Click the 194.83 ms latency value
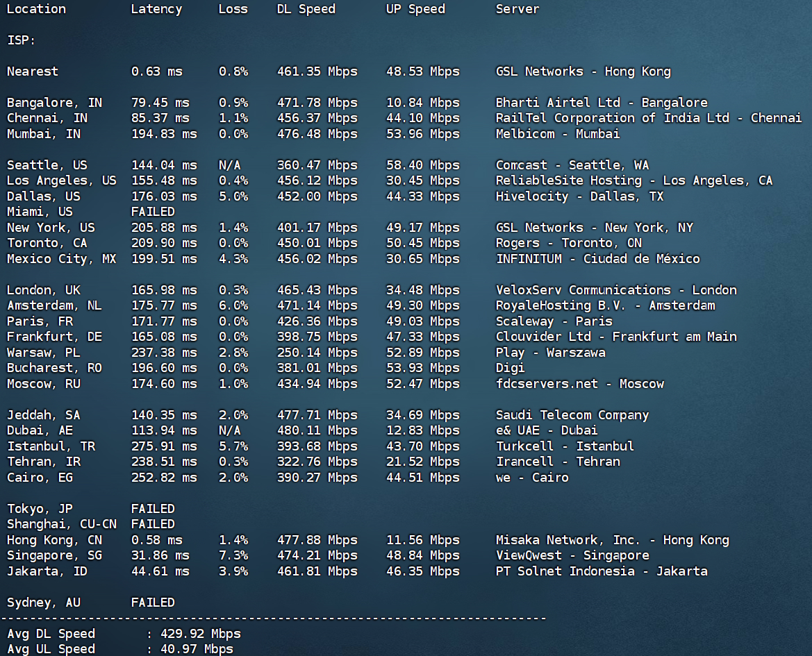Image resolution: width=812 pixels, height=656 pixels. point(164,134)
